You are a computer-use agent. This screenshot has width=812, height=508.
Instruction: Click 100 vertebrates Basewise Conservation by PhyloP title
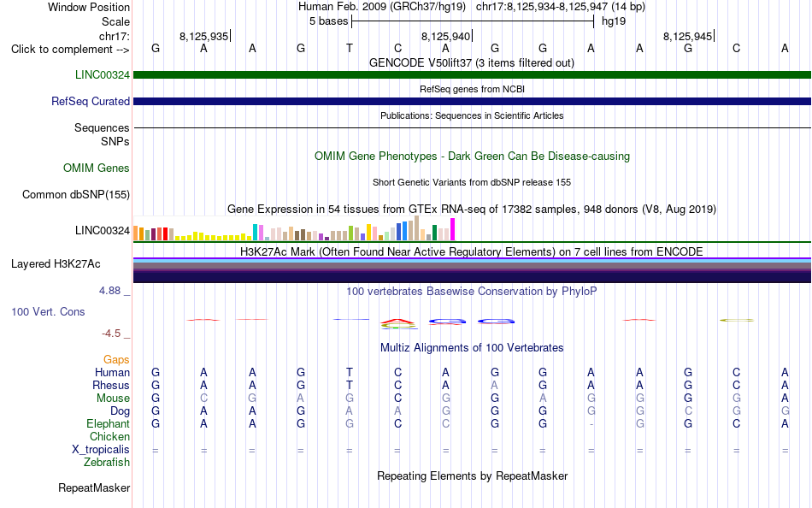(472, 292)
